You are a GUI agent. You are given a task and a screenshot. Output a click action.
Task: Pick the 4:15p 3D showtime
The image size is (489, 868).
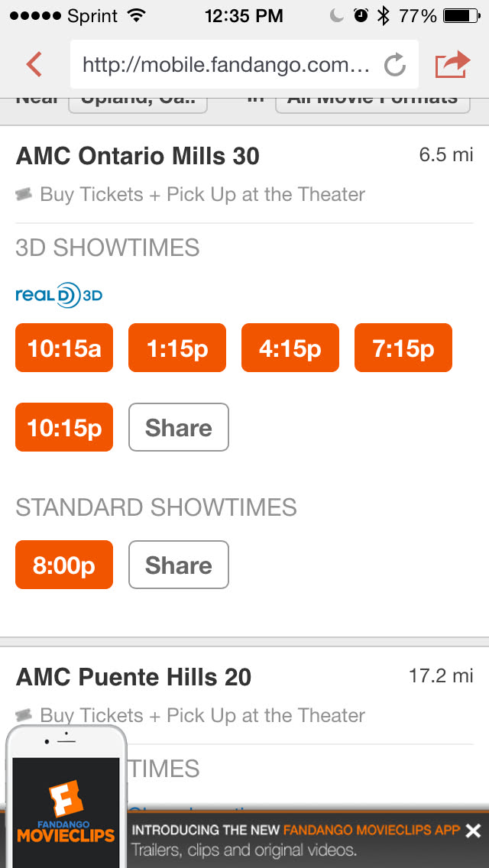[x=290, y=348]
